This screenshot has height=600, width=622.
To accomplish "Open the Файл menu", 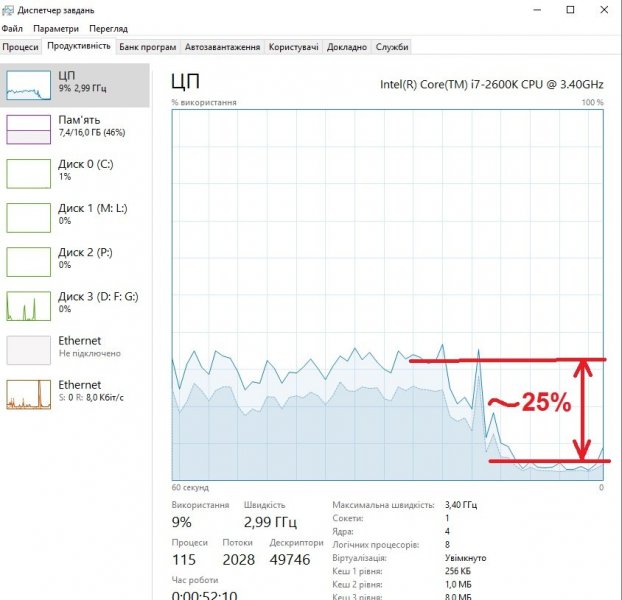I will click(x=12, y=29).
